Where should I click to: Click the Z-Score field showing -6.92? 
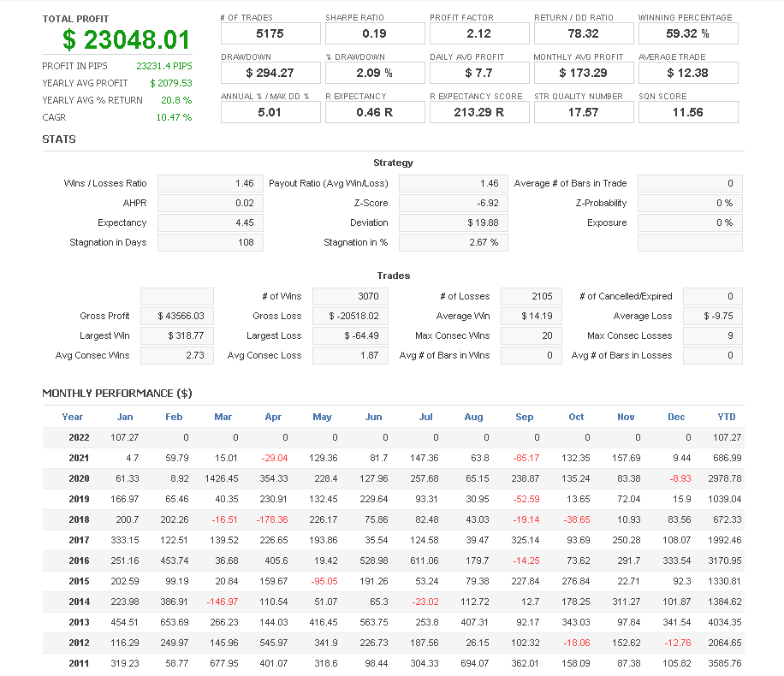454,203
